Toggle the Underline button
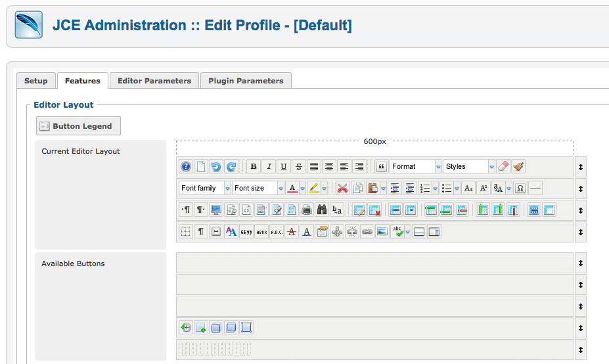This screenshot has height=364, width=609. [x=284, y=167]
